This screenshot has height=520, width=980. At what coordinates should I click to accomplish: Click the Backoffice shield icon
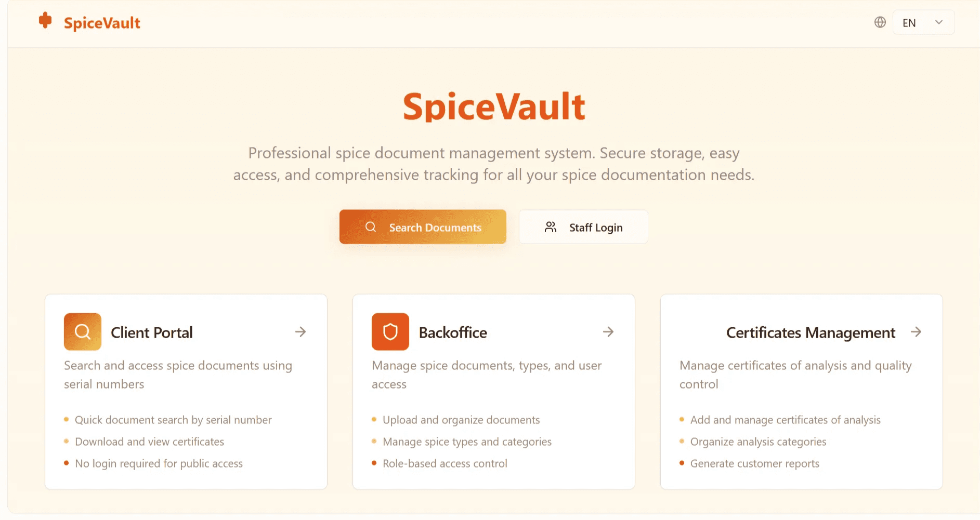(x=390, y=331)
